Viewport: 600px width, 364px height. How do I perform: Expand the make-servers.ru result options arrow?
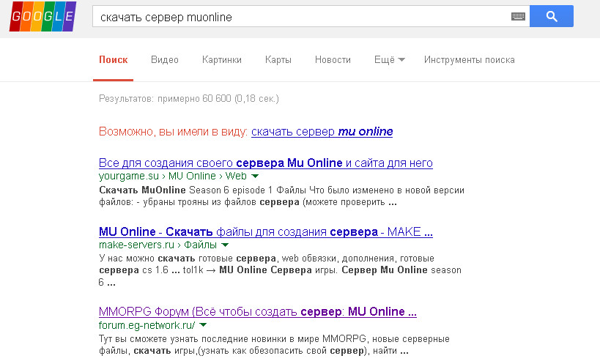pos(225,245)
